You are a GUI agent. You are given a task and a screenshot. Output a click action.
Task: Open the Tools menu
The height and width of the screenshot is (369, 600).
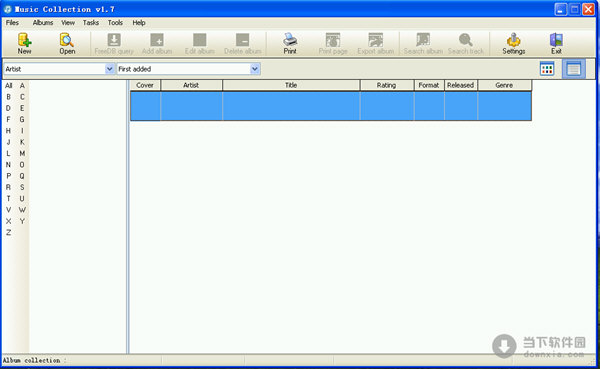click(x=115, y=23)
